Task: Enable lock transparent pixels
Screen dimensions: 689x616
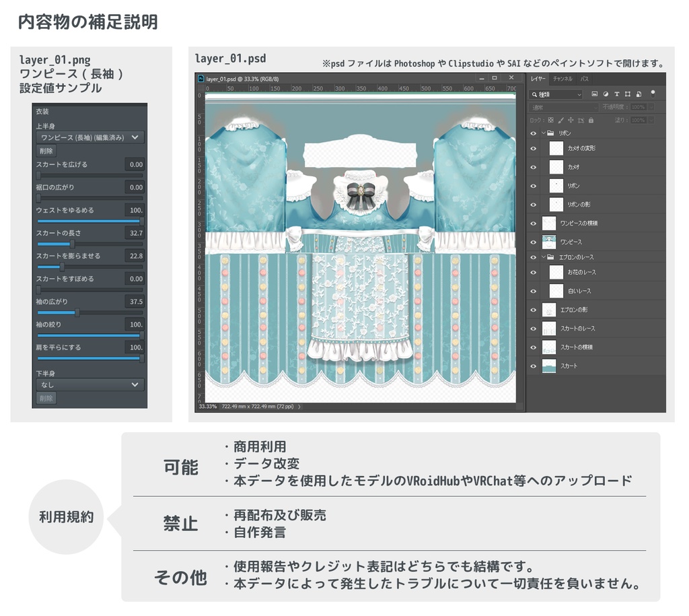Action: [550, 121]
